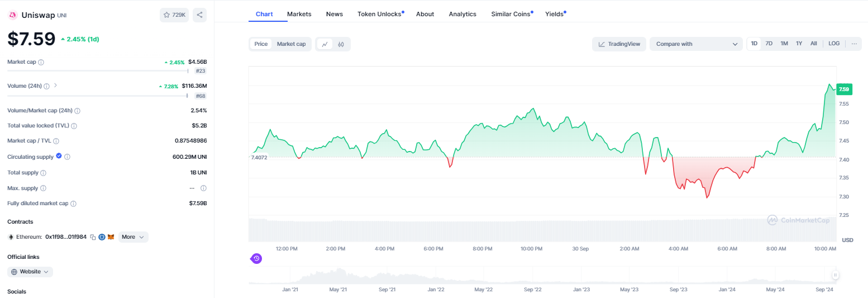Set chart range to All

pos(814,44)
